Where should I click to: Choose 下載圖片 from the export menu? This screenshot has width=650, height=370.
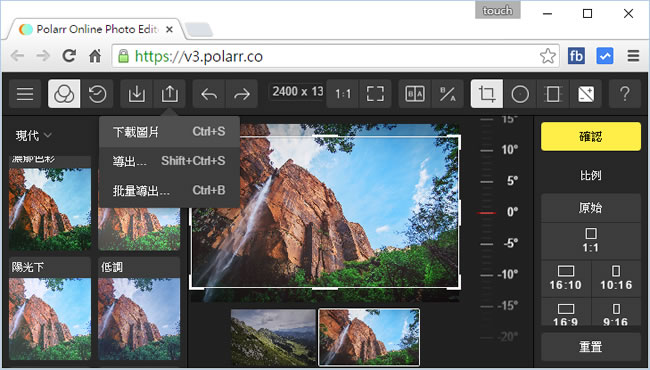(x=170, y=132)
